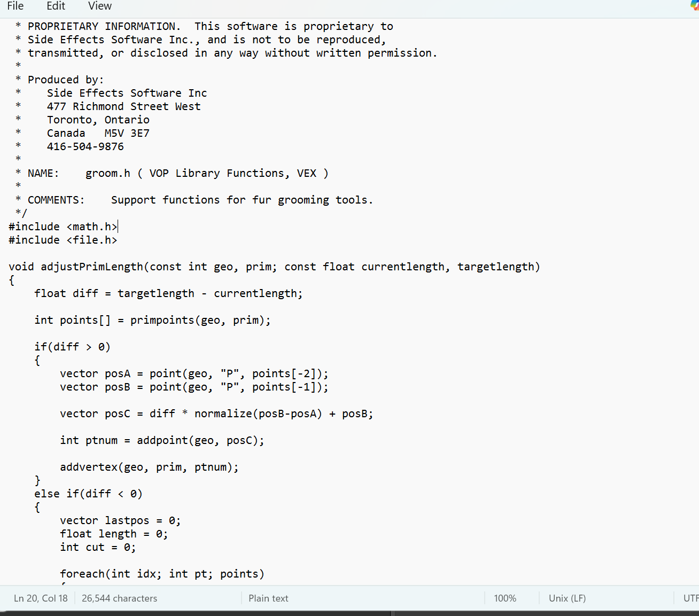The height and width of the screenshot is (616, 699).
Task: Click the 'int points[] = primpoints(geo, prim);' line
Action: click(x=152, y=320)
